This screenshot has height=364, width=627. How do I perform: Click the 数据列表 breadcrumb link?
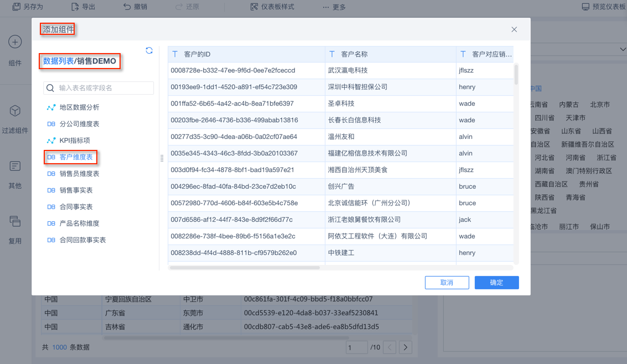click(58, 61)
